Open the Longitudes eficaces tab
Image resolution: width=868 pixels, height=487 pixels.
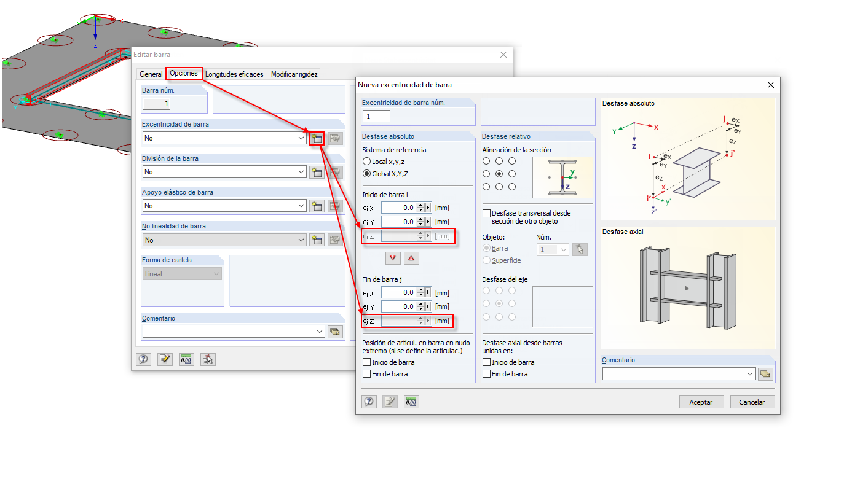click(234, 74)
